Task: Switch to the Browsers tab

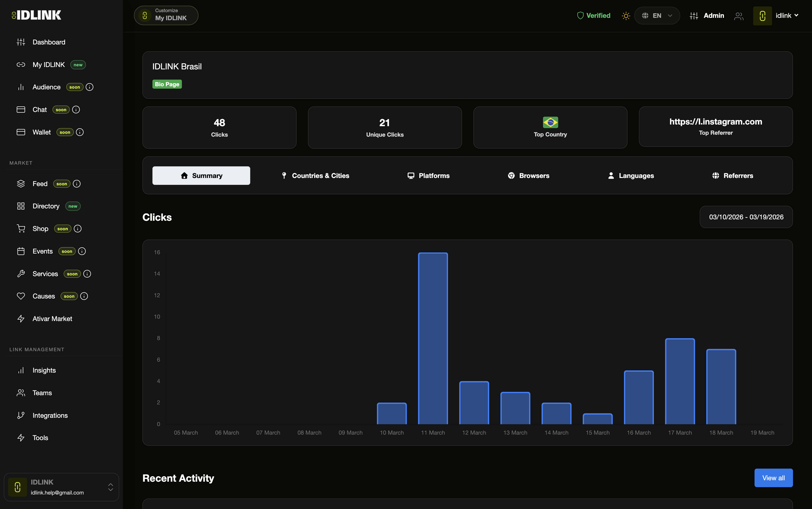Action: [x=529, y=176]
